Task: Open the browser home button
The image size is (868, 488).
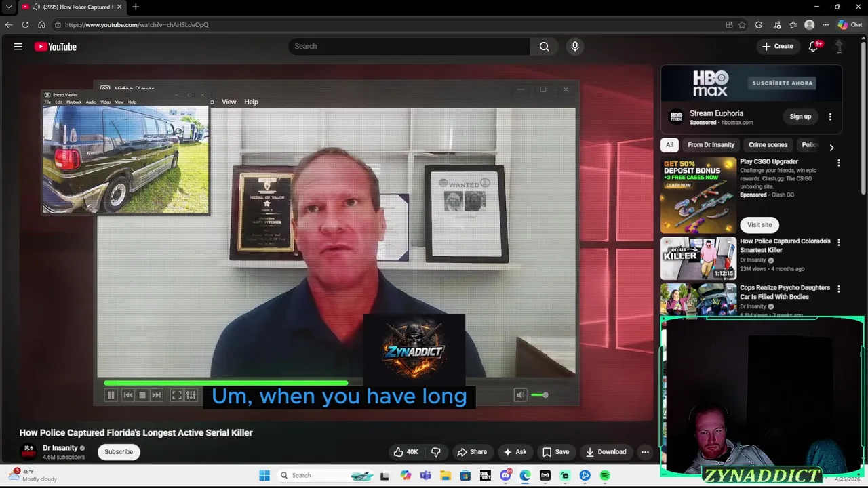Action: [x=41, y=25]
